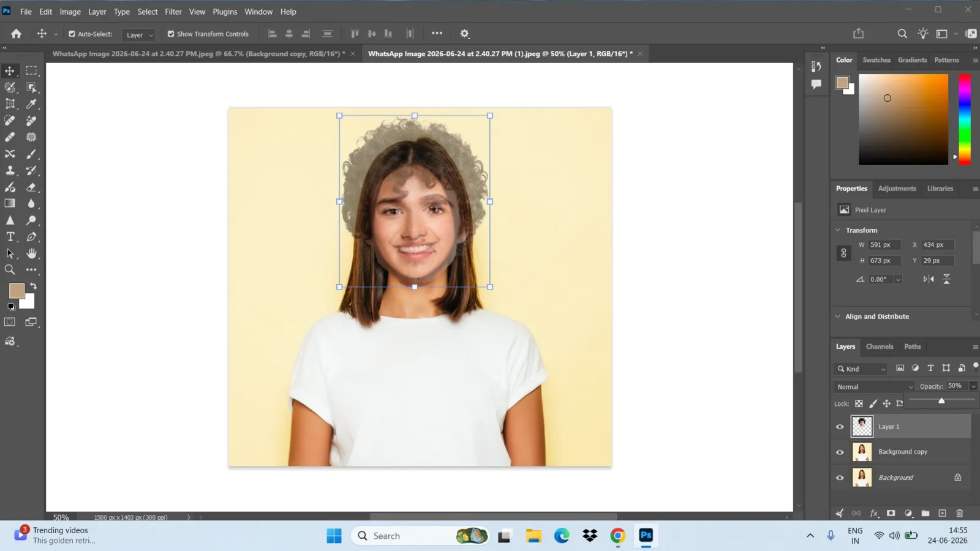Select the History Brush tool
Image resolution: width=980 pixels, height=551 pixels.
pos(31,170)
